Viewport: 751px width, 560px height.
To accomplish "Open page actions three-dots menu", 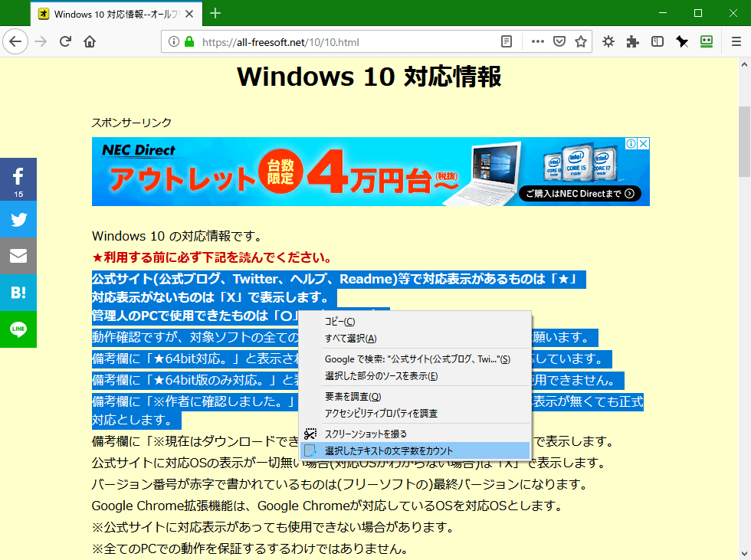I will pos(538,41).
